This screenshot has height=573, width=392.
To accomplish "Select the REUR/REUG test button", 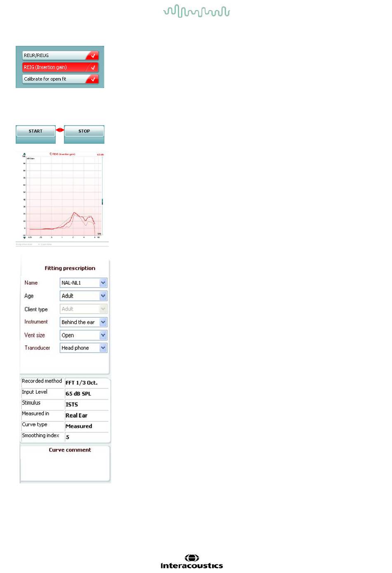I will click(60, 55).
